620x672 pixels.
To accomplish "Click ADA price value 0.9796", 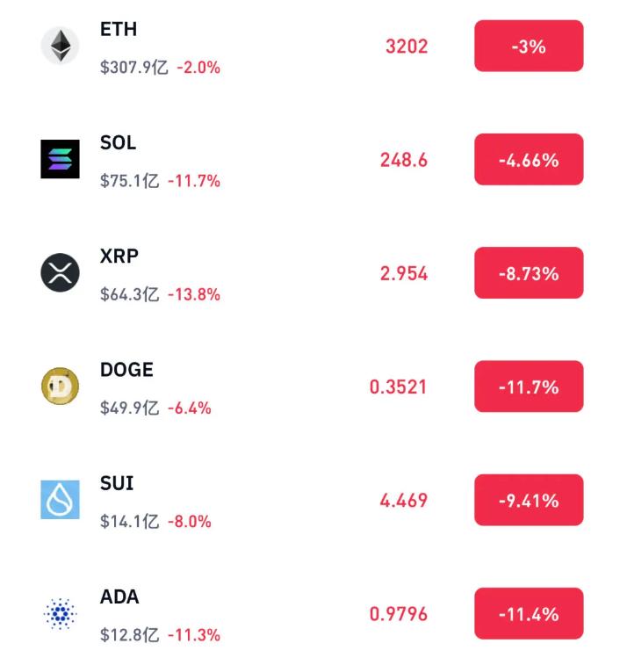I will (399, 613).
